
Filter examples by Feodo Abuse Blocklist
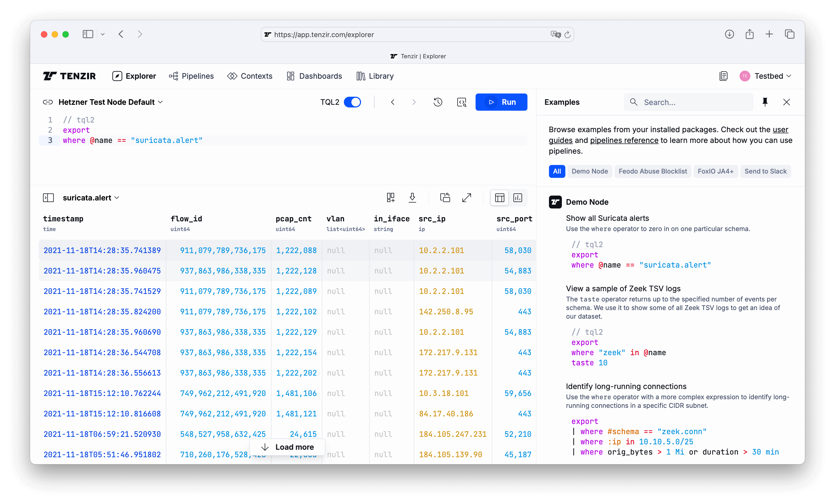[x=653, y=171]
